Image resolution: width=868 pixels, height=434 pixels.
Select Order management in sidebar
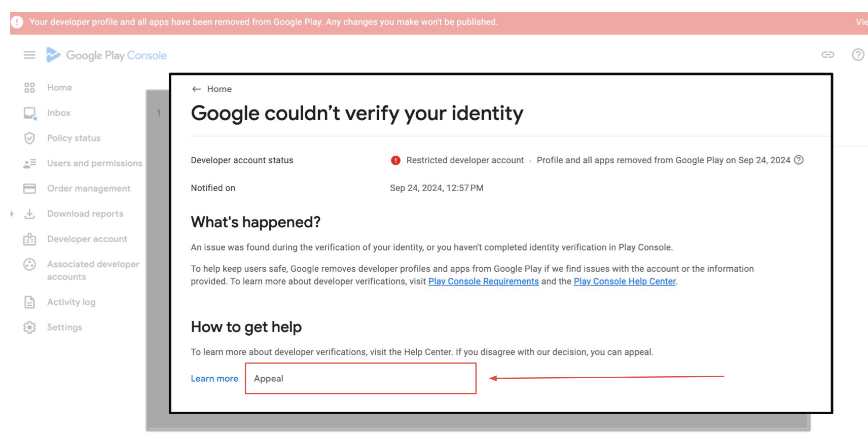point(89,189)
